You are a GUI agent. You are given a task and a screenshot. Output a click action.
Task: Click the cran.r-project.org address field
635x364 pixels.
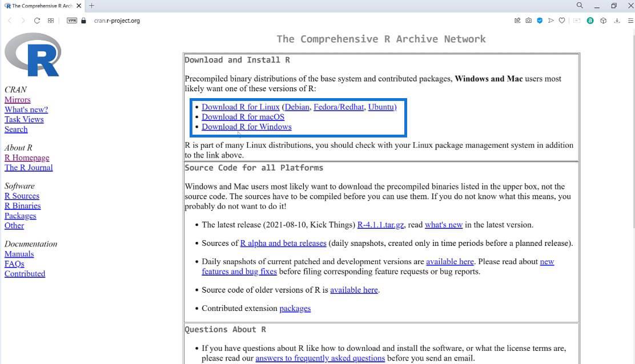(117, 21)
